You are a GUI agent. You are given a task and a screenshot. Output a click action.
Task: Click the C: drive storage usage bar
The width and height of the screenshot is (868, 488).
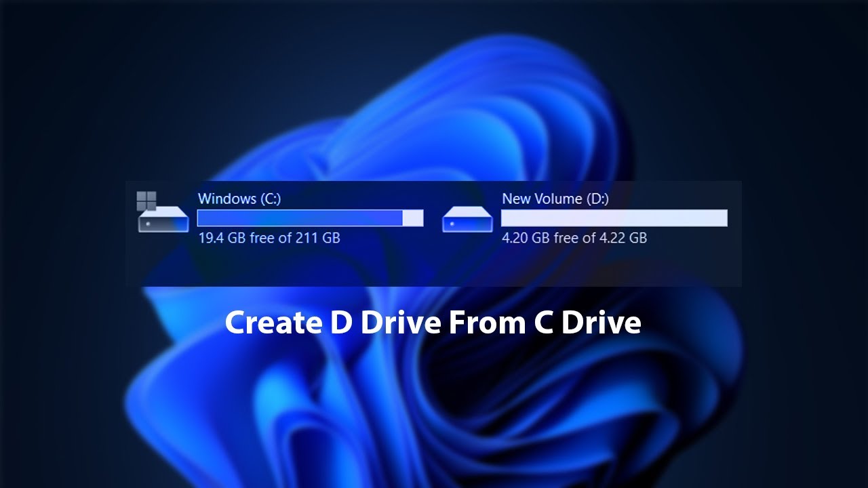310,218
